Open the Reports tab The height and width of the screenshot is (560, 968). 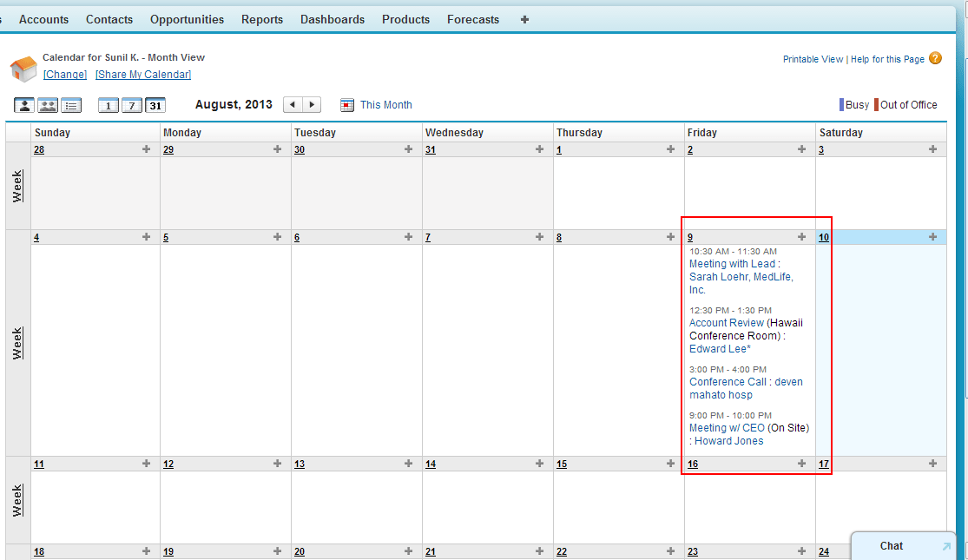(x=262, y=19)
